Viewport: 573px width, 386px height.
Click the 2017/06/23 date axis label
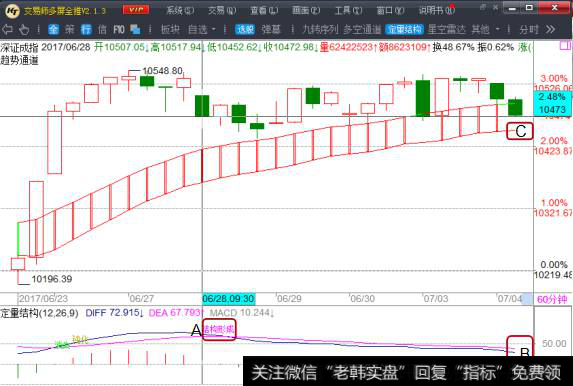point(43,299)
